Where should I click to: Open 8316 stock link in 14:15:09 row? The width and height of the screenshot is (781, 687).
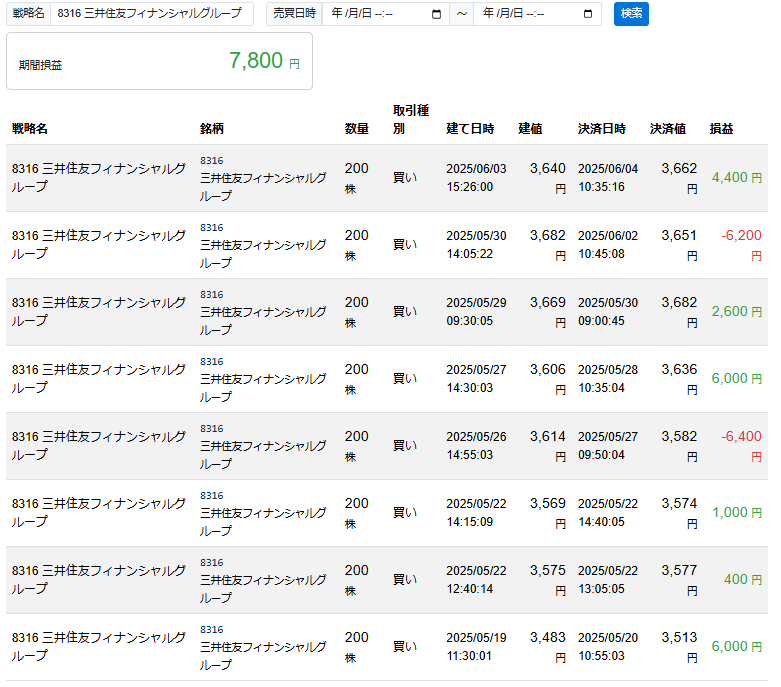coord(212,496)
